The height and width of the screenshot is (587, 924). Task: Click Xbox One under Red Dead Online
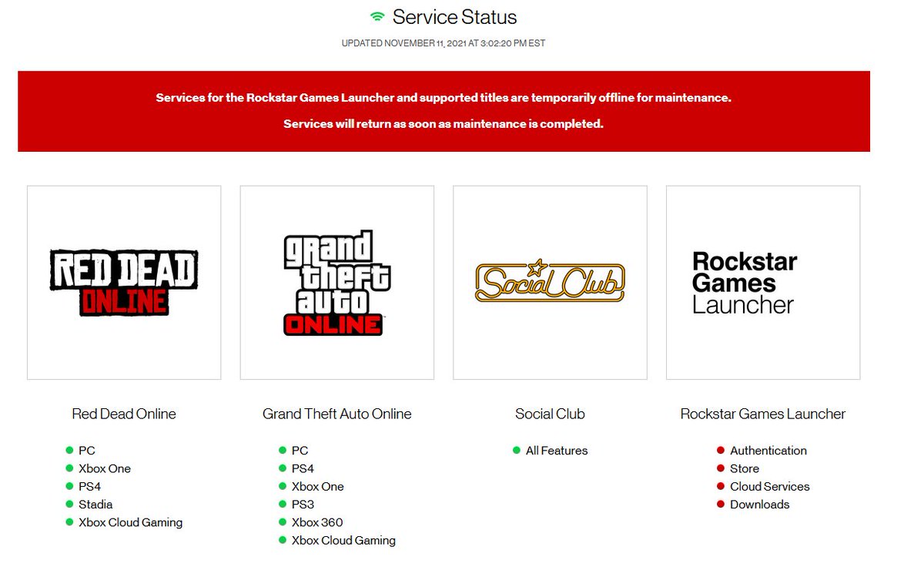tap(105, 468)
